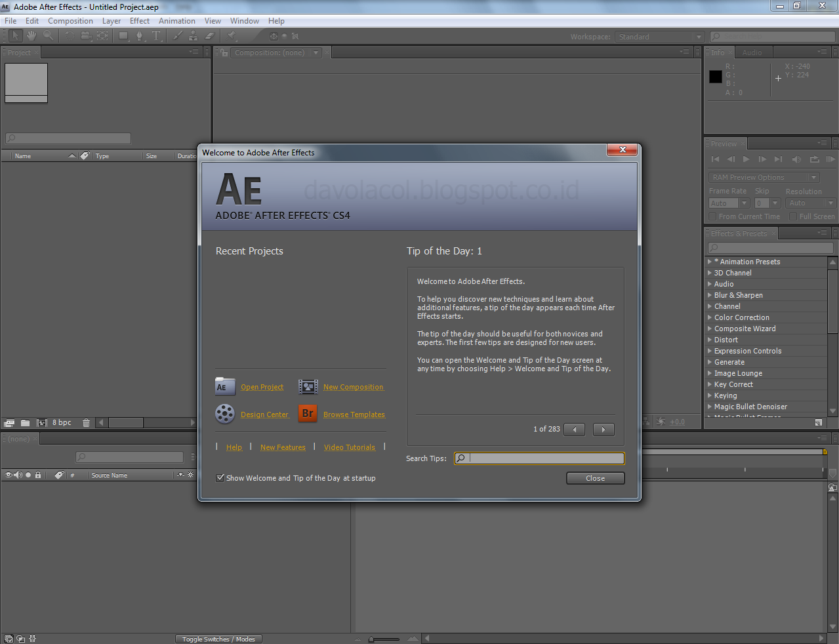Select the Puppet Pin tool
The image size is (839, 644).
[x=232, y=36]
